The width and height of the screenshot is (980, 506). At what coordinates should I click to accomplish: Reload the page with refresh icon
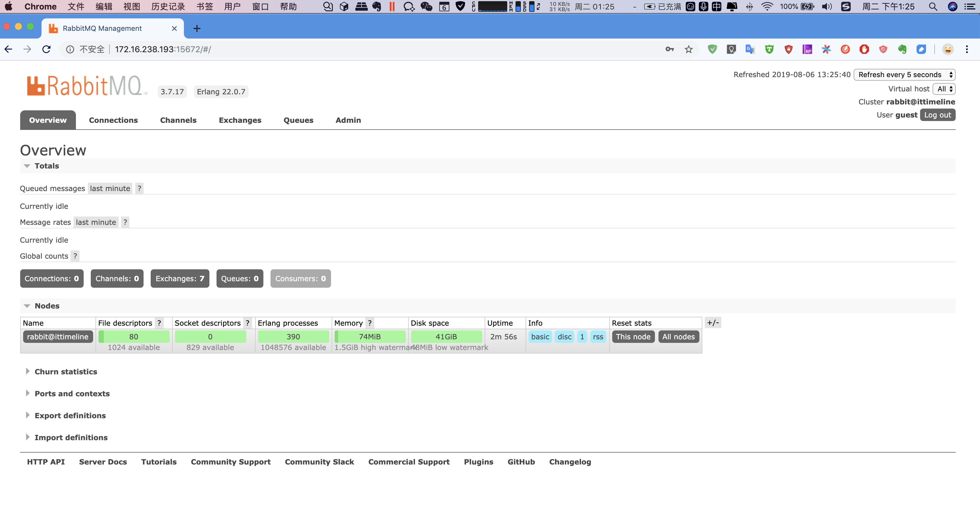click(x=46, y=49)
